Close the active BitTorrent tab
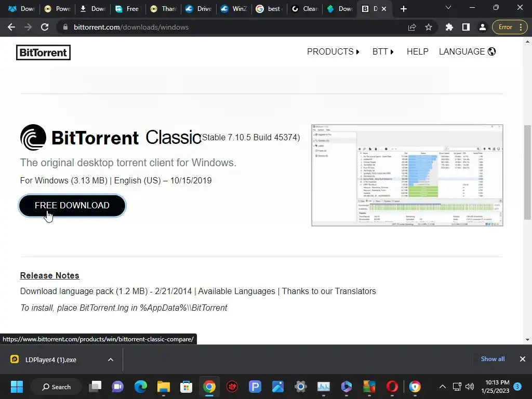Image resolution: width=532 pixels, height=399 pixels. (384, 9)
